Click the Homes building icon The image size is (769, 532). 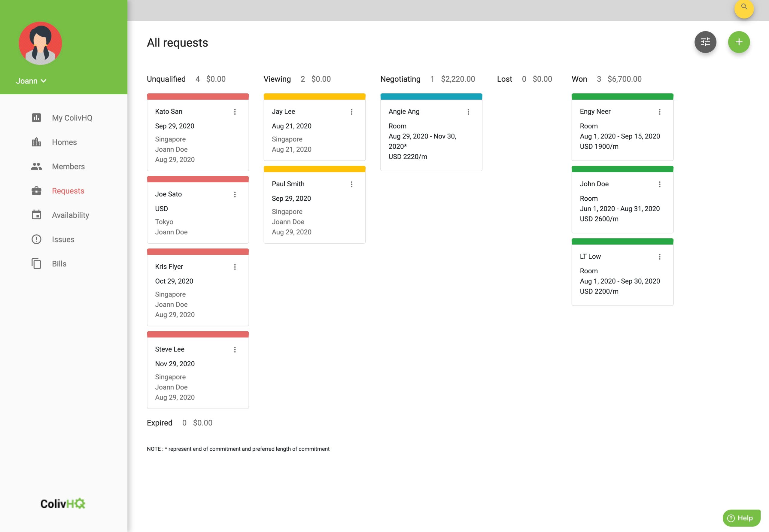(36, 142)
